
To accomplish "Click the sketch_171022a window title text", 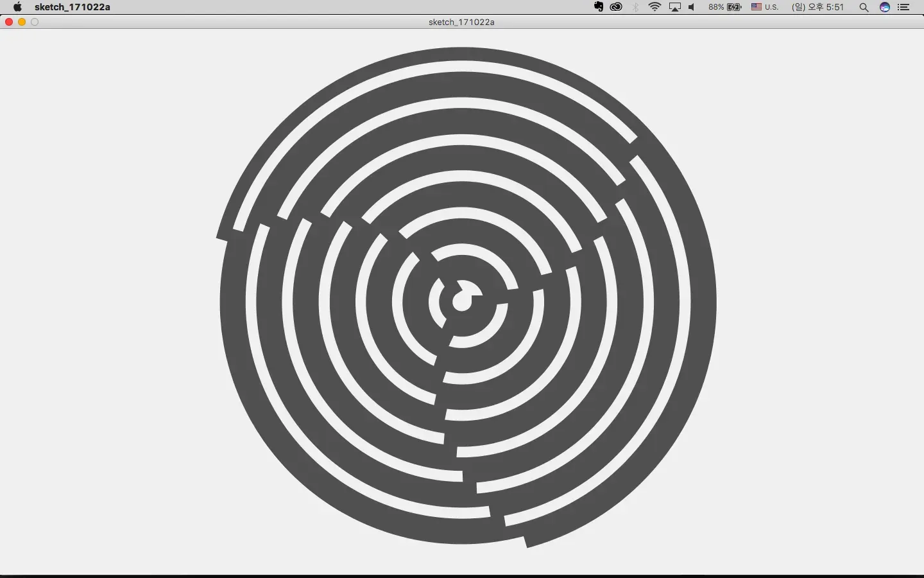I will (461, 22).
